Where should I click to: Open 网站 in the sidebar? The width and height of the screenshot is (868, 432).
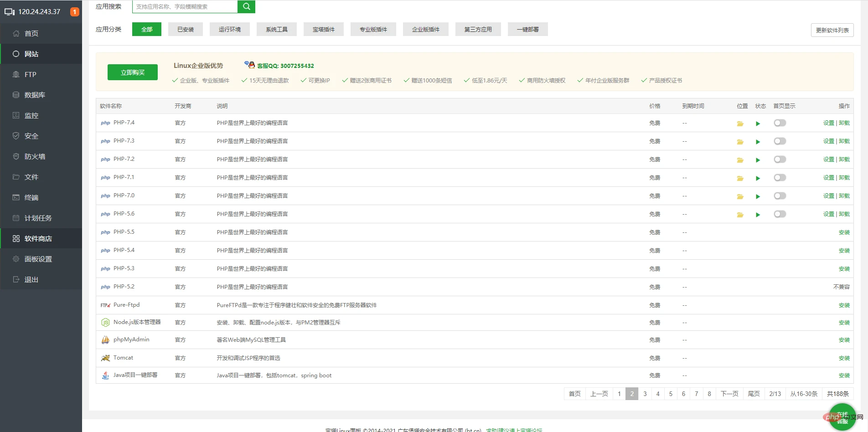coord(41,54)
